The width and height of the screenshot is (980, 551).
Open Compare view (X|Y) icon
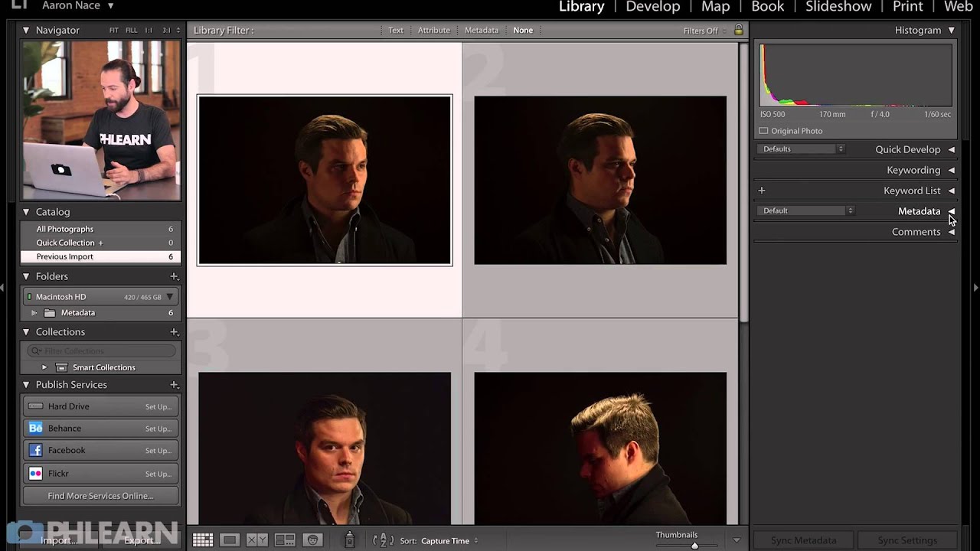click(257, 540)
